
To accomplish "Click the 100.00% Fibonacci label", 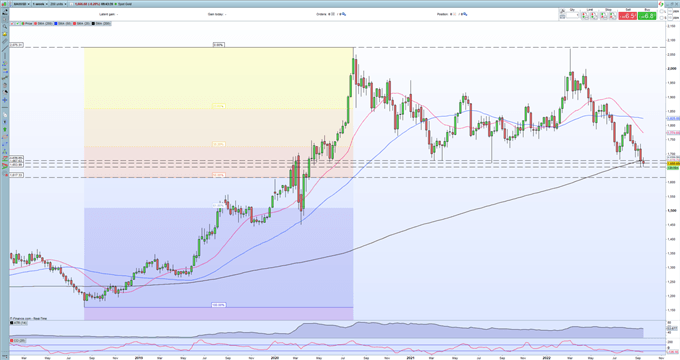I will (x=219, y=305).
